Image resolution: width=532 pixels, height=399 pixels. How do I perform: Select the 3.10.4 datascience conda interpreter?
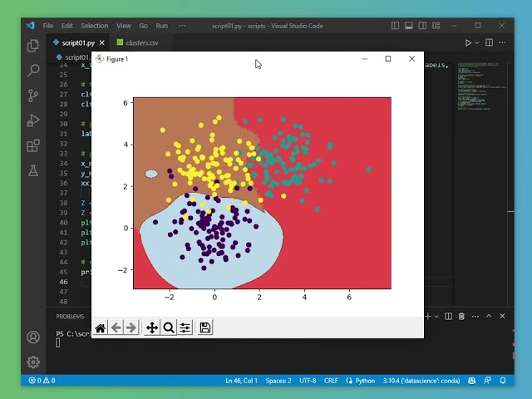click(x=421, y=381)
